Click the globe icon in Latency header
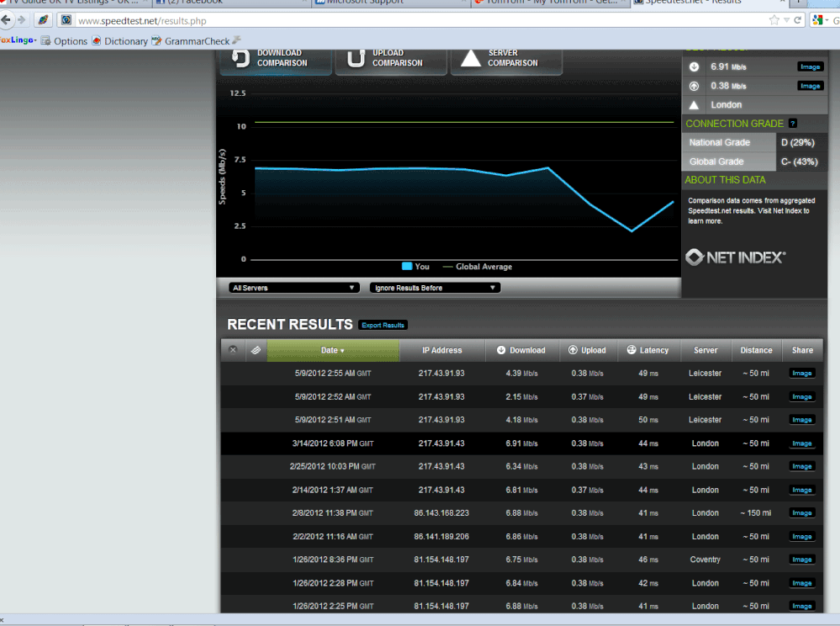The width and height of the screenshot is (840, 626). point(631,350)
